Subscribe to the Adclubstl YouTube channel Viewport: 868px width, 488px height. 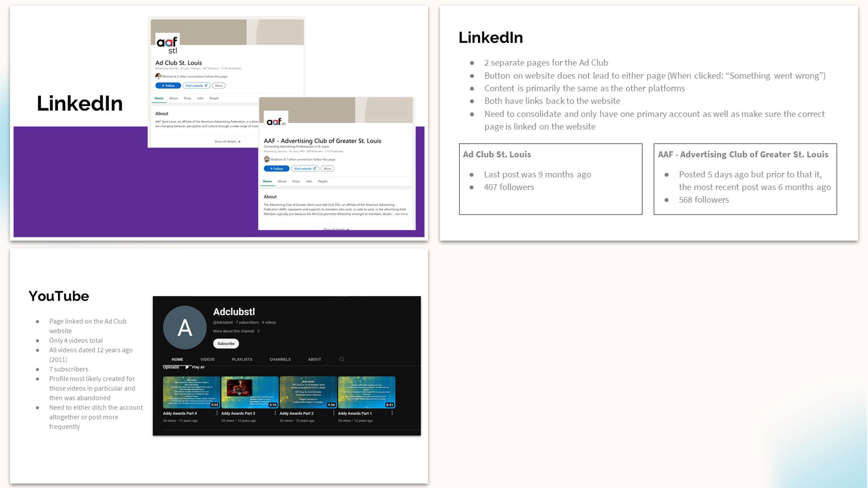[x=226, y=343]
